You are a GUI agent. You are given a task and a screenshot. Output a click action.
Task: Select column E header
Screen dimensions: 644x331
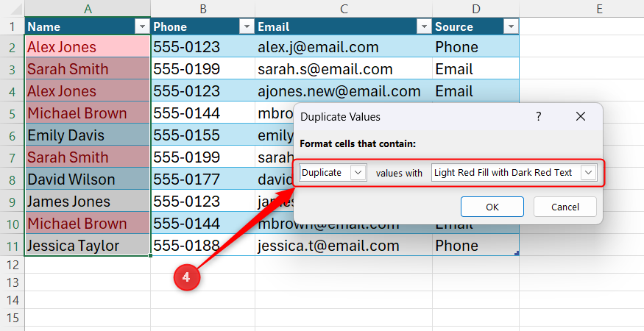tap(599, 9)
